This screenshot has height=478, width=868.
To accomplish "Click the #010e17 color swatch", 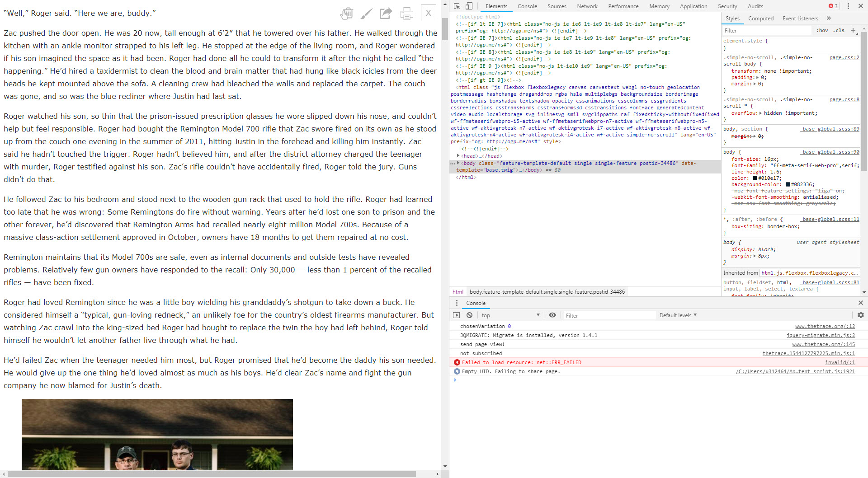I will coord(755,178).
